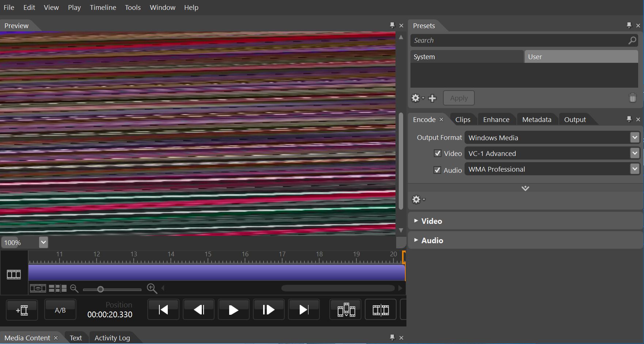Toggle timeline thumbnail visibility (eye filmstrip)
644x344 pixels.
38,288
